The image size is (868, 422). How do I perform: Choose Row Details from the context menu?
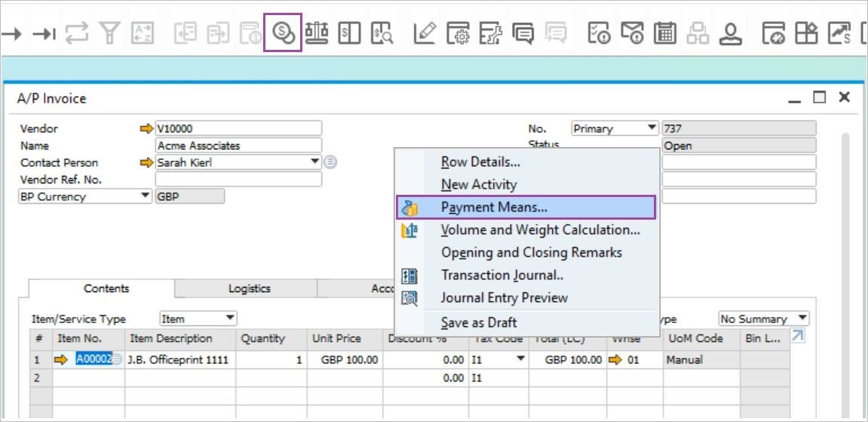point(480,162)
